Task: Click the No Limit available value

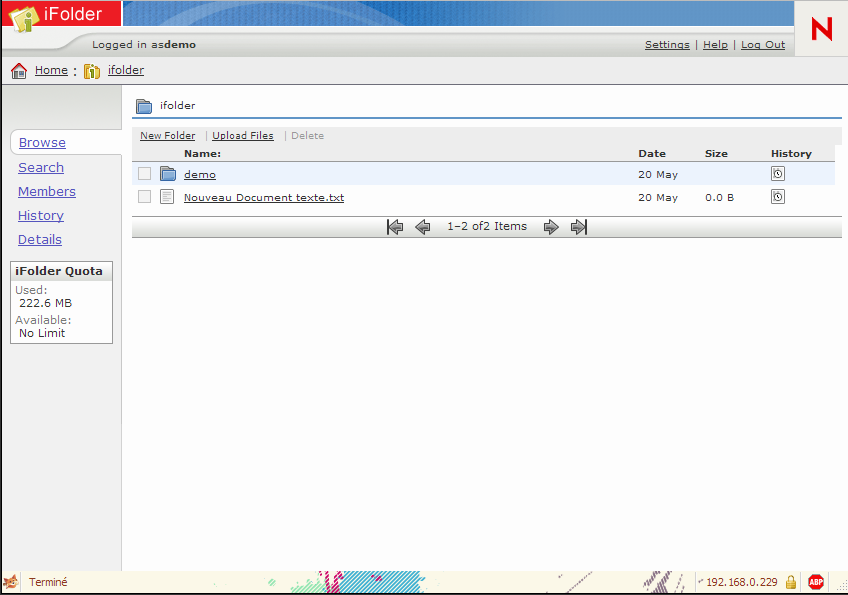Action: pos(42,333)
